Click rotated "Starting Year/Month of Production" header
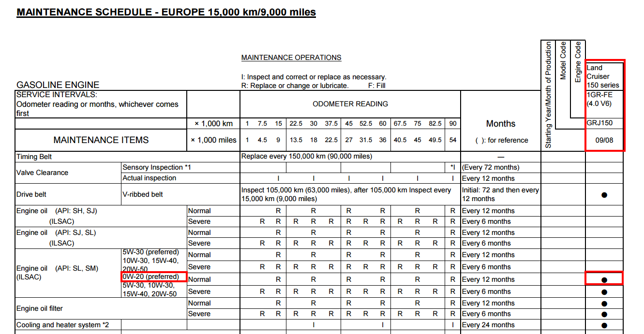Viewport: 644px width, 334px height. click(548, 95)
